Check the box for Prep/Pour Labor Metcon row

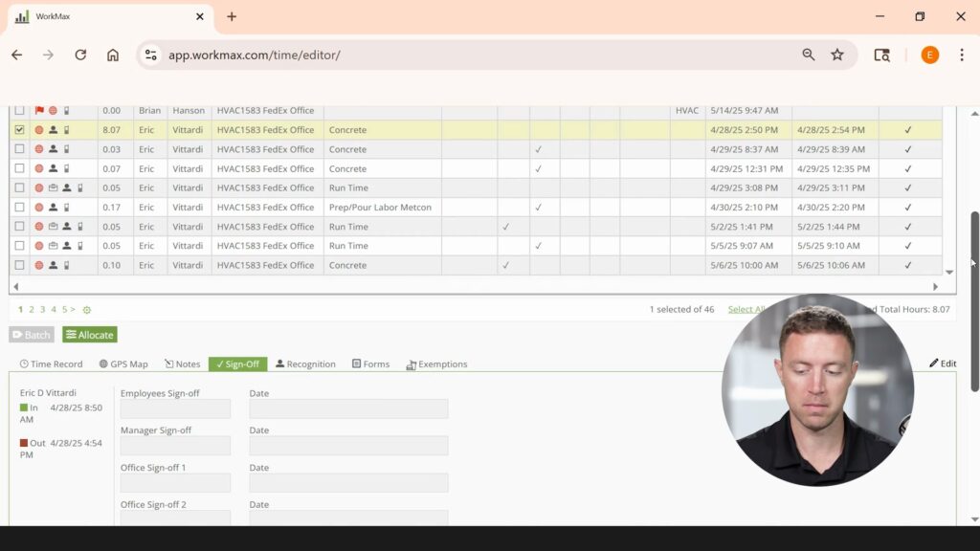click(x=19, y=208)
